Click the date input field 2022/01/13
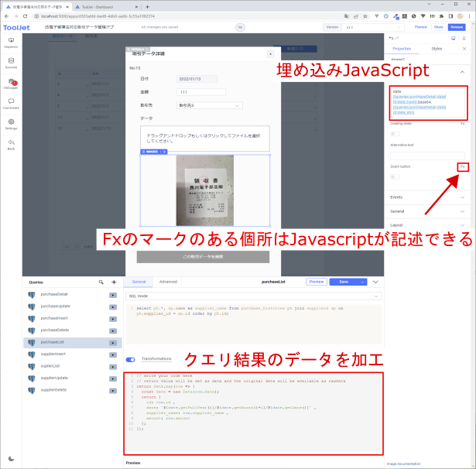The height and width of the screenshot is (469, 476). 197,79
